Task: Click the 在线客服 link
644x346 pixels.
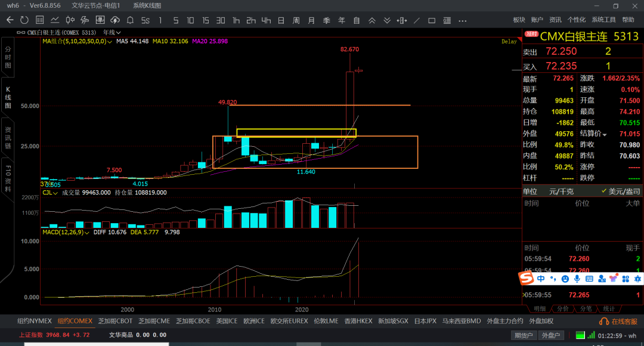Action: click(x=625, y=322)
